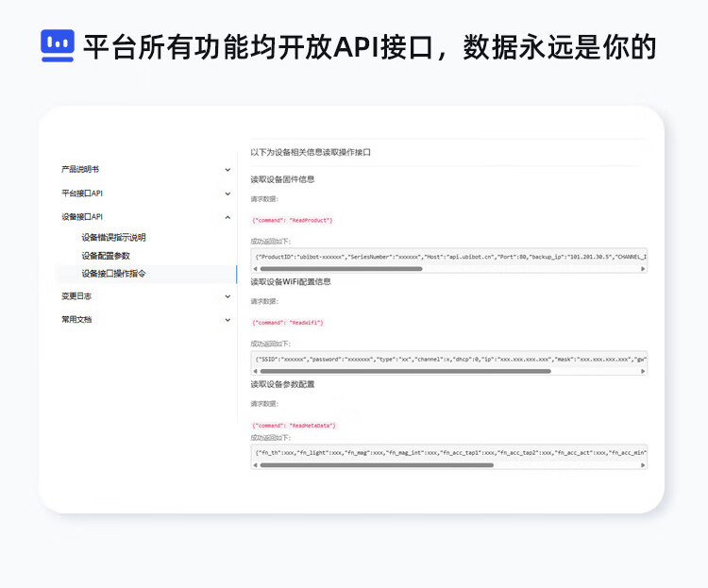Click the 常用文档 menu item

(x=76, y=320)
